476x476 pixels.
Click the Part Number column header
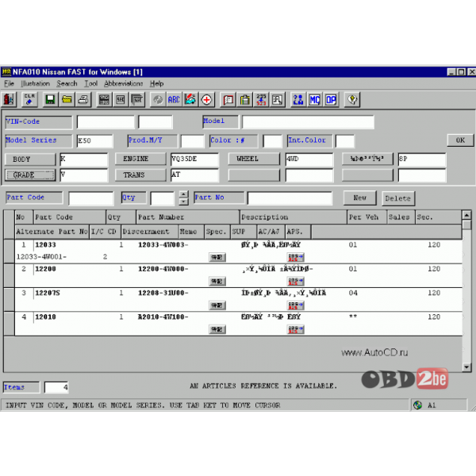(188, 217)
